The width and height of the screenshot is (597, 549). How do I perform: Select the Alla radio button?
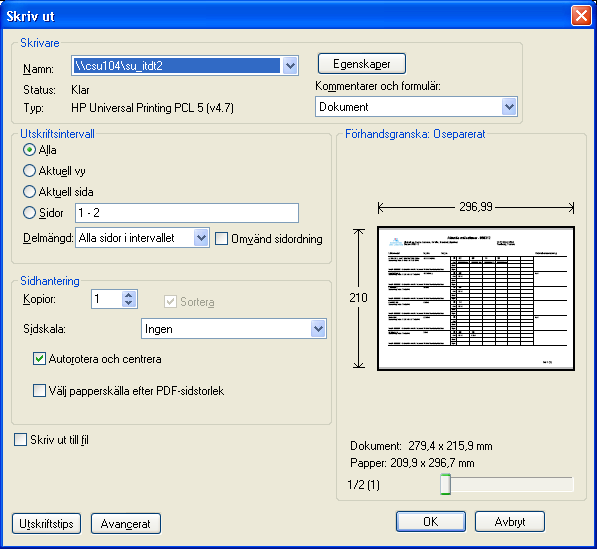pos(29,150)
